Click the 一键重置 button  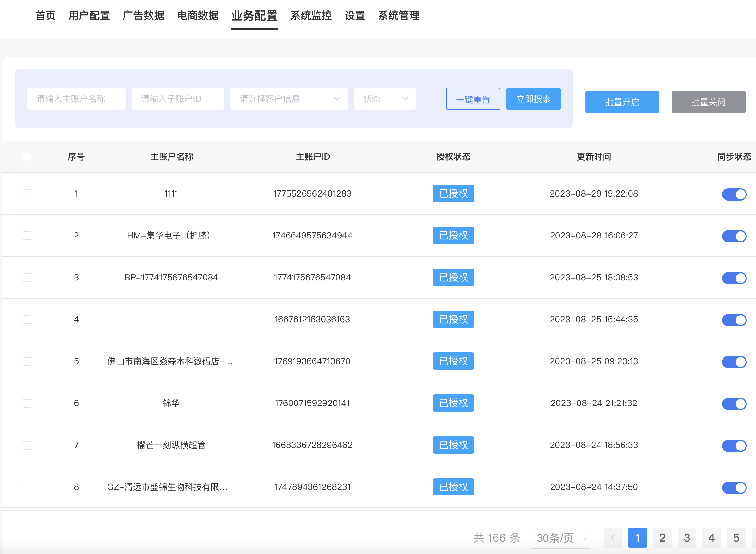click(473, 99)
